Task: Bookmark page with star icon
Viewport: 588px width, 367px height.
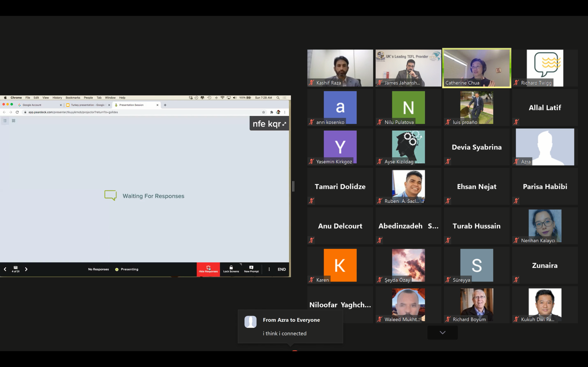Action: (263, 112)
